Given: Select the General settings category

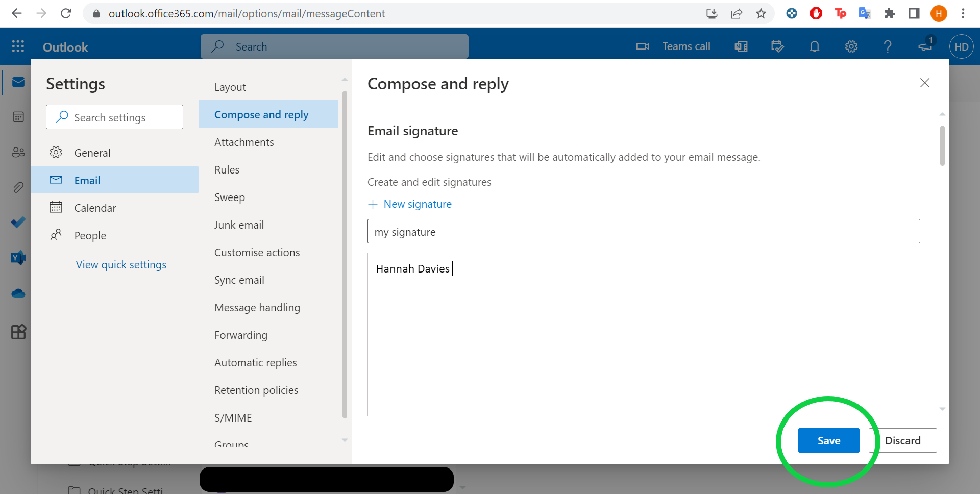Looking at the screenshot, I should 114,152.
